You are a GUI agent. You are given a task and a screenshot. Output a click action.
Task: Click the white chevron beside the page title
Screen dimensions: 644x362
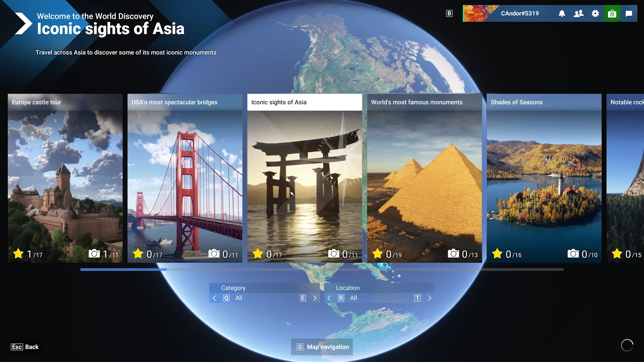(23, 23)
